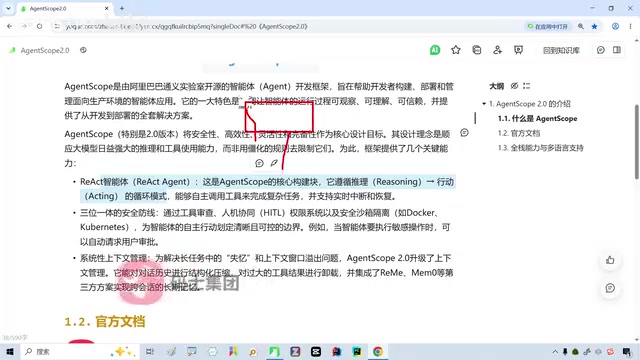
Task: Jump to outline entry 1.1. 什么是 AgentScope
Action: (x=538, y=118)
